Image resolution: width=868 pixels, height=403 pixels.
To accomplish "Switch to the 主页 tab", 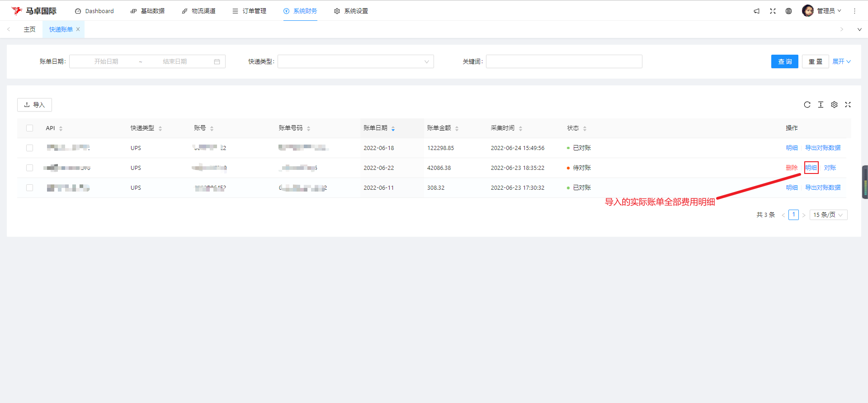I will pos(29,29).
